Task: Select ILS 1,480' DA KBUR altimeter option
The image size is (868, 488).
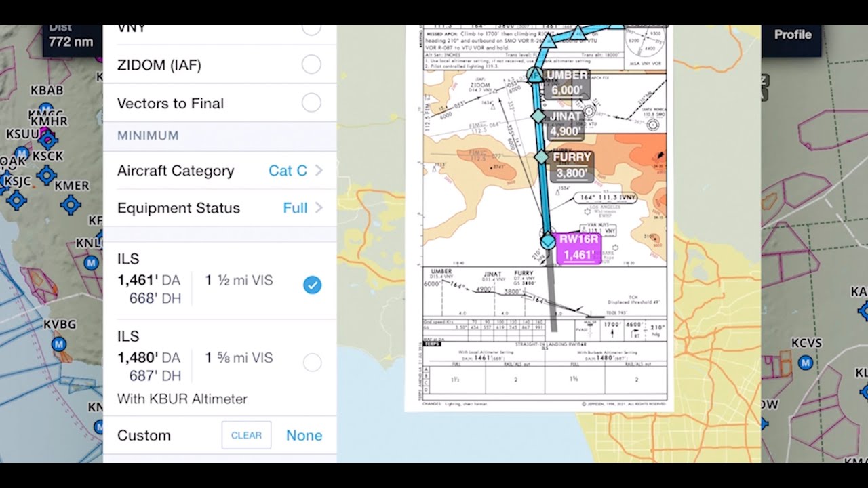Action: (313, 363)
